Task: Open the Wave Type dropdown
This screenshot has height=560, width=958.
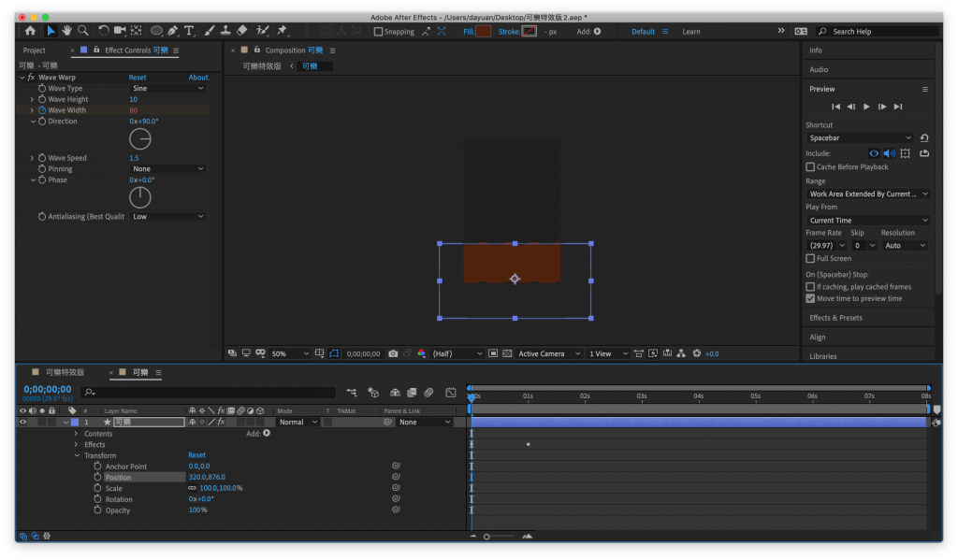Action: (167, 89)
